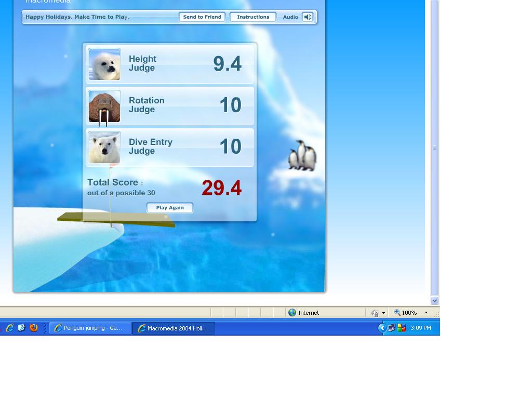This screenshot has height=399, width=532.
Task: Click the Windows security shield tray icon
Action: [402, 328]
